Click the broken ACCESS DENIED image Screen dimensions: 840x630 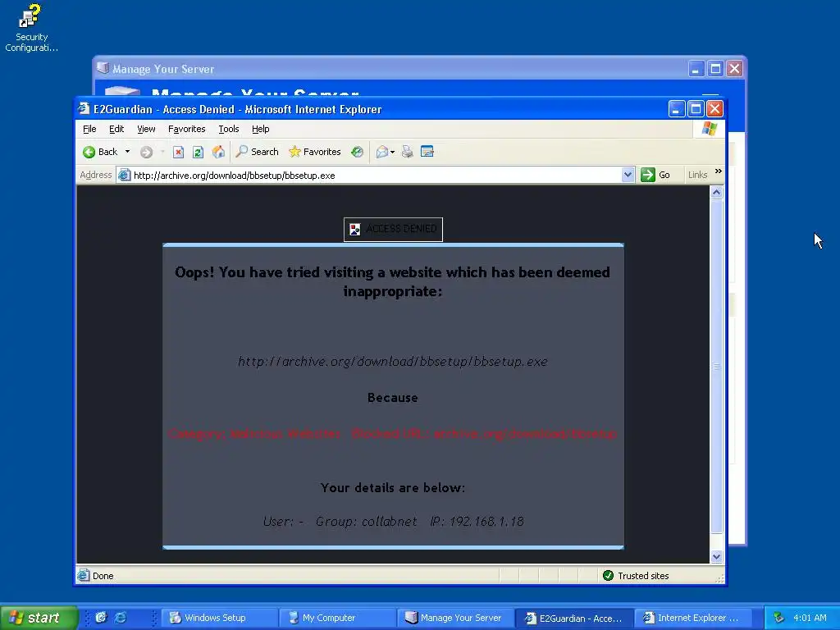pyautogui.click(x=393, y=230)
